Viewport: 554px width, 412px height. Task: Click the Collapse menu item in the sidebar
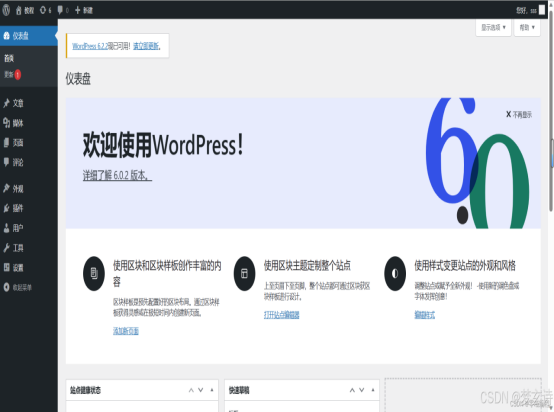[x=29, y=287]
